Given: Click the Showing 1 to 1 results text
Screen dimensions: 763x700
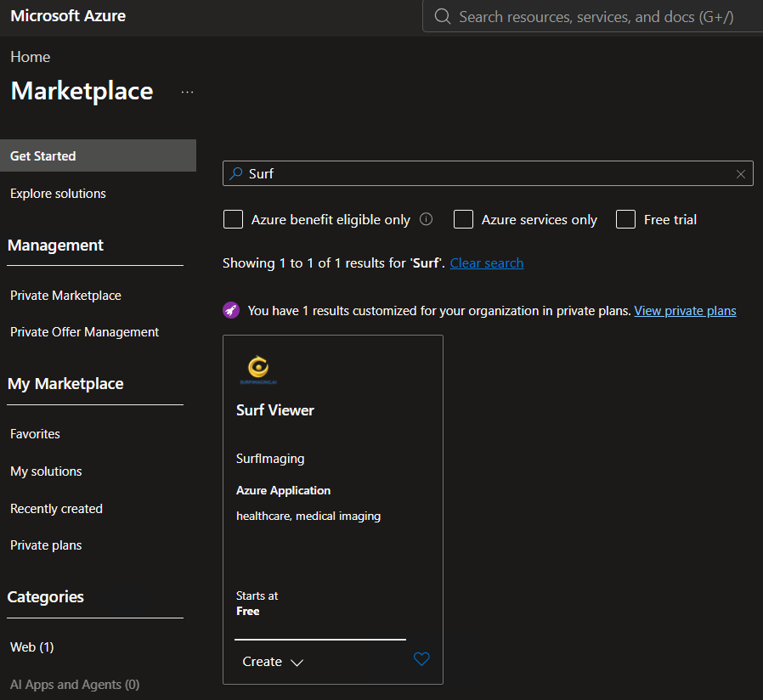Looking at the screenshot, I should coord(334,263).
